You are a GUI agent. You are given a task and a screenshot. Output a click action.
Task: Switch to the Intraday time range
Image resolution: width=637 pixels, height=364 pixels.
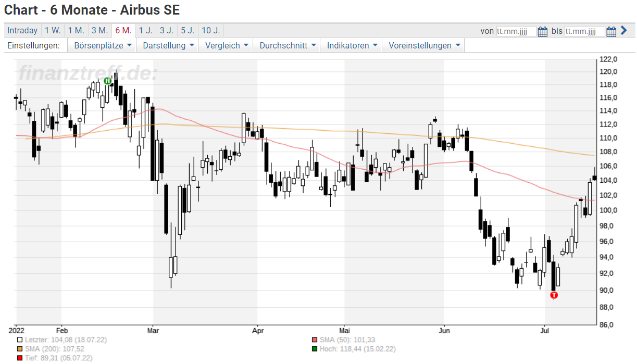coord(22,31)
